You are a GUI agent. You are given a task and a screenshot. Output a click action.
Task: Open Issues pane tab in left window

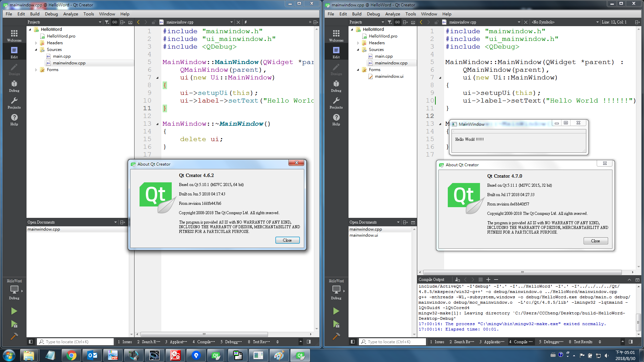[x=125, y=342]
